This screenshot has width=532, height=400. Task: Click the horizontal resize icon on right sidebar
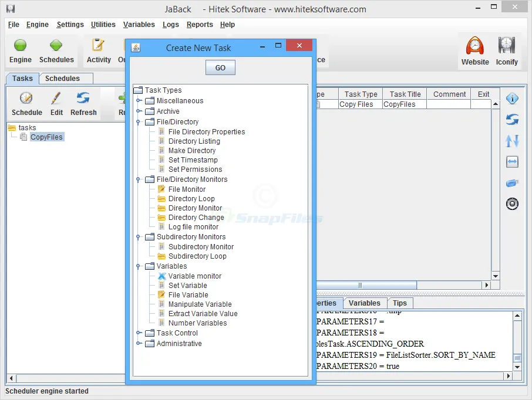tap(512, 162)
